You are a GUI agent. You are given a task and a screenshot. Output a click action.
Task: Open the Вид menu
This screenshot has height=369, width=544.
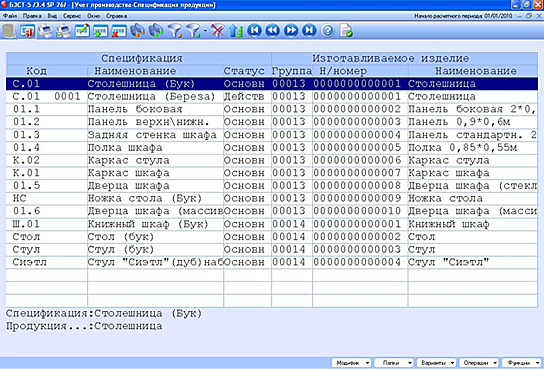pos(52,16)
